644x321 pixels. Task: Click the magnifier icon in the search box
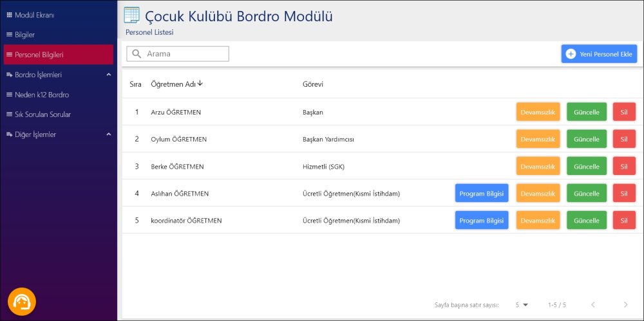click(137, 54)
